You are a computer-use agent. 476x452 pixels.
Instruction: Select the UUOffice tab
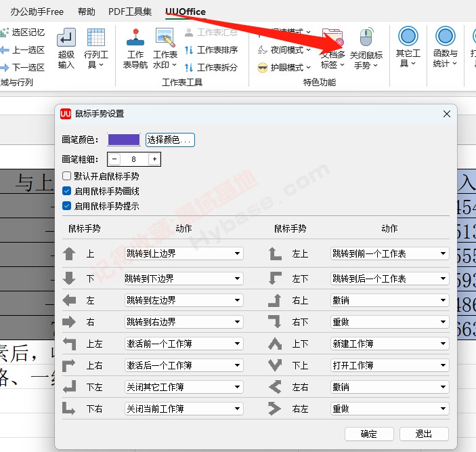(186, 12)
